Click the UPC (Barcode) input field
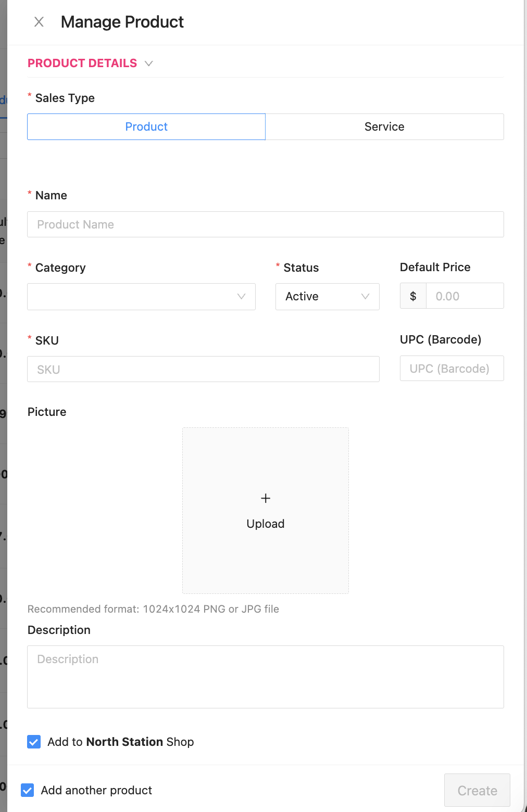527x812 pixels. tap(451, 369)
